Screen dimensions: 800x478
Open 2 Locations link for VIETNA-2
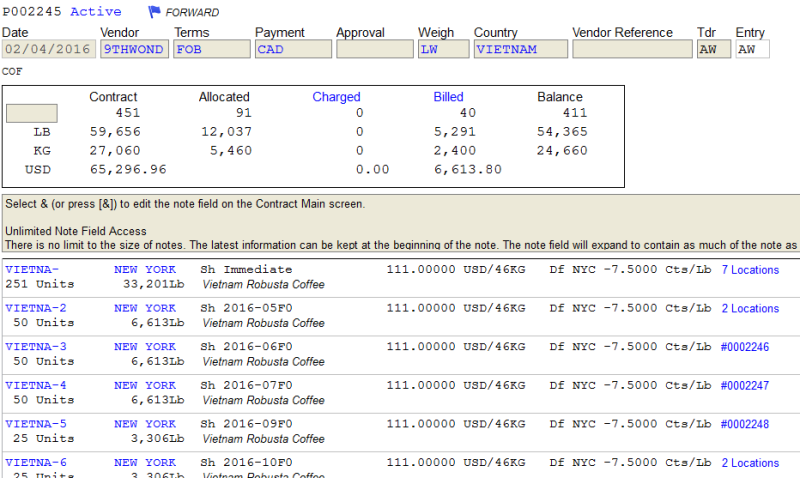click(750, 309)
